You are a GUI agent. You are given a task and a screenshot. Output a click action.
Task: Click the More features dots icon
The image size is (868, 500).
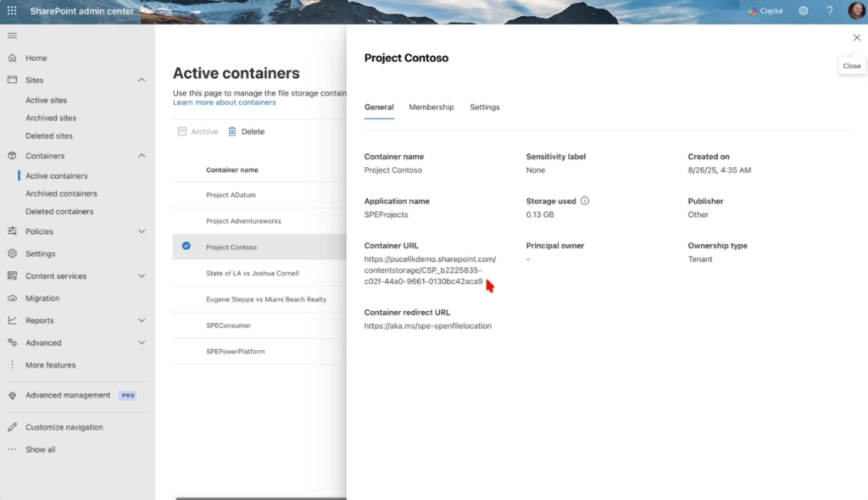coord(12,365)
